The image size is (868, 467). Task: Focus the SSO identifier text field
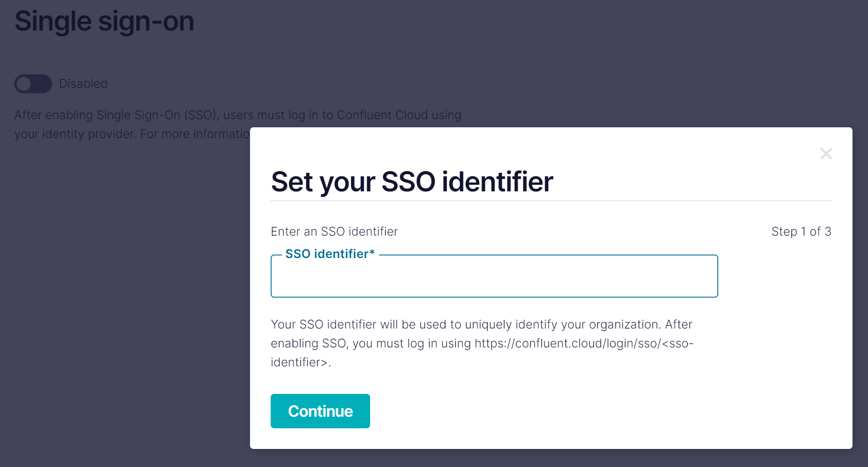click(494, 277)
